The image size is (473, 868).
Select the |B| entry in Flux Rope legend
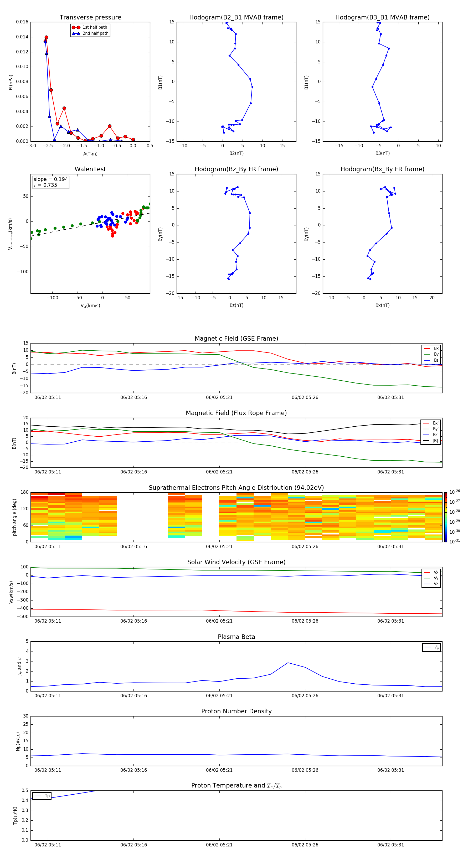click(x=431, y=441)
